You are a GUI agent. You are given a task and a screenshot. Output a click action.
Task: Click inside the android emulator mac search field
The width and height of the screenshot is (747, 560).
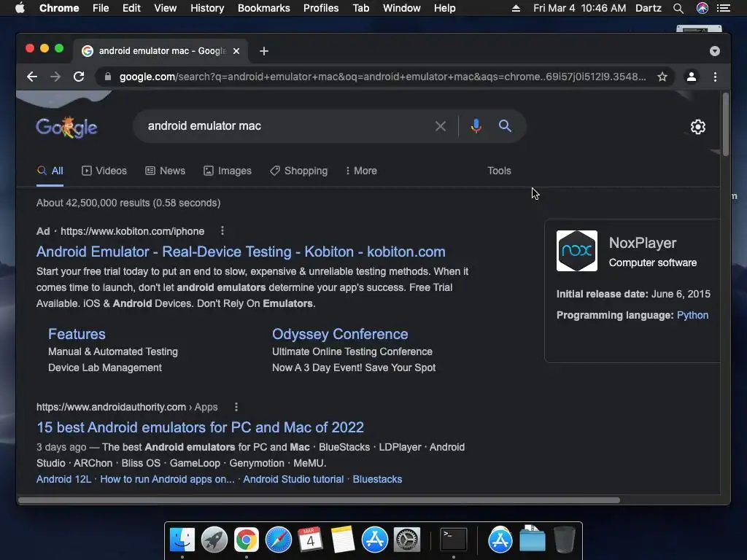point(286,126)
